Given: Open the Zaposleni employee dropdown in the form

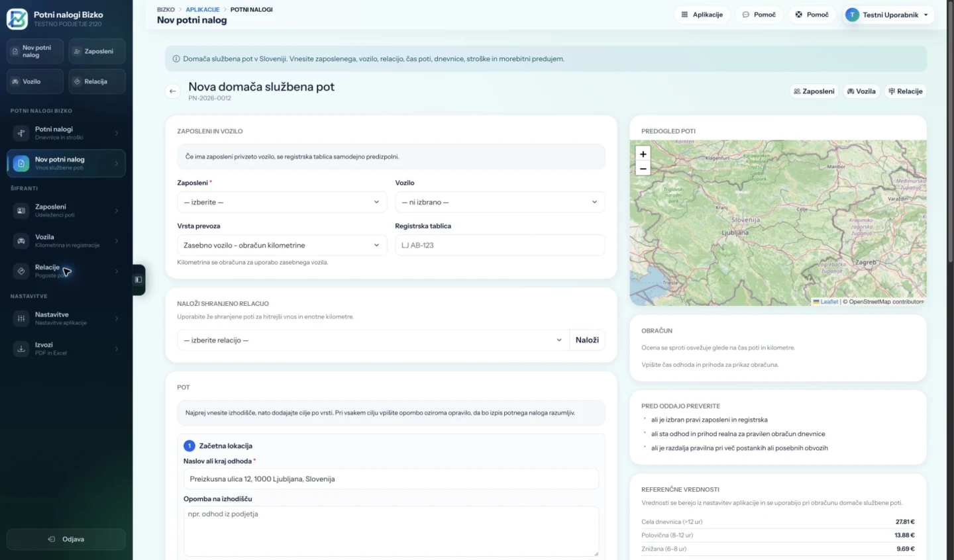Looking at the screenshot, I should click(282, 202).
